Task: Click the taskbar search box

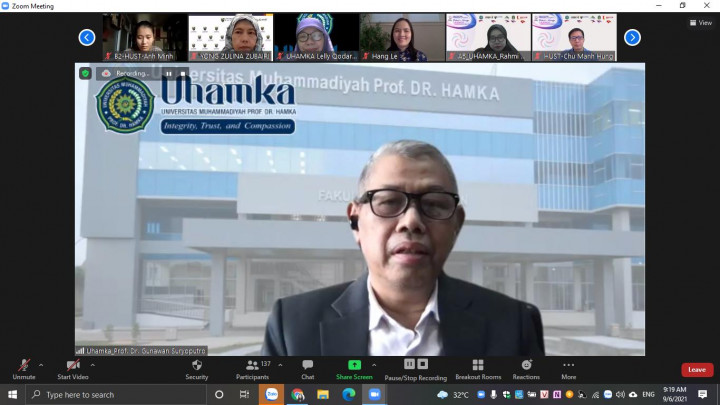Action: pyautogui.click(x=115, y=394)
